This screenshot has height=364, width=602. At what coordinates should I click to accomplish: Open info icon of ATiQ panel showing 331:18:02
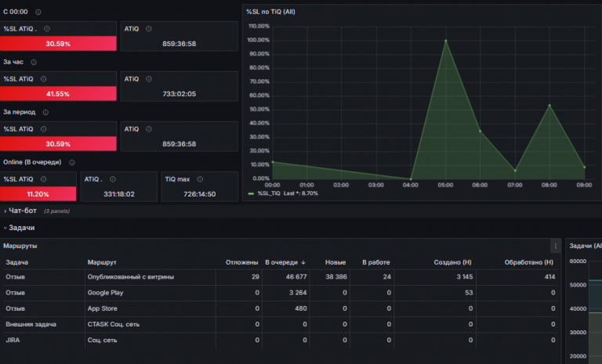[113, 179]
